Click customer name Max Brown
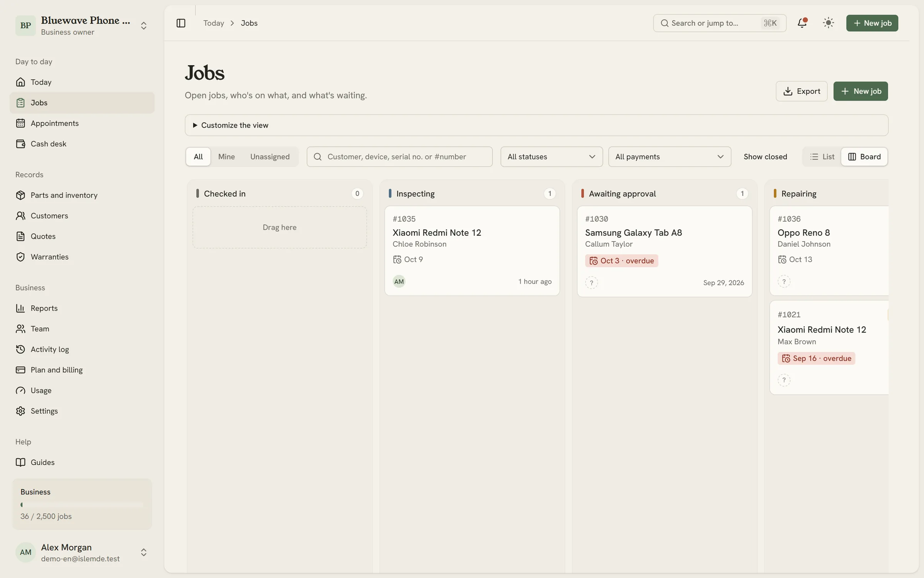Screen dimensions: 924x578 point(797,341)
